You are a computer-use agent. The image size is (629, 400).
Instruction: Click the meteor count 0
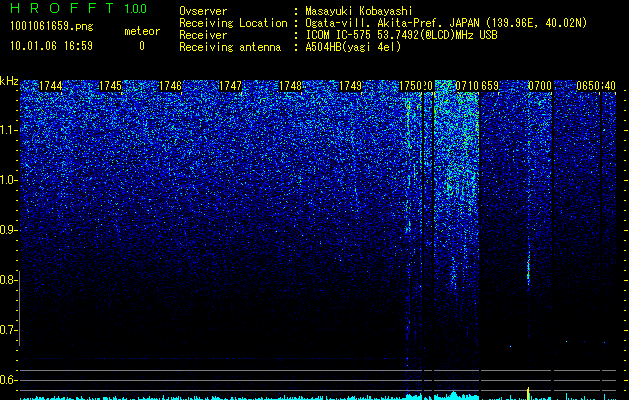click(142, 46)
